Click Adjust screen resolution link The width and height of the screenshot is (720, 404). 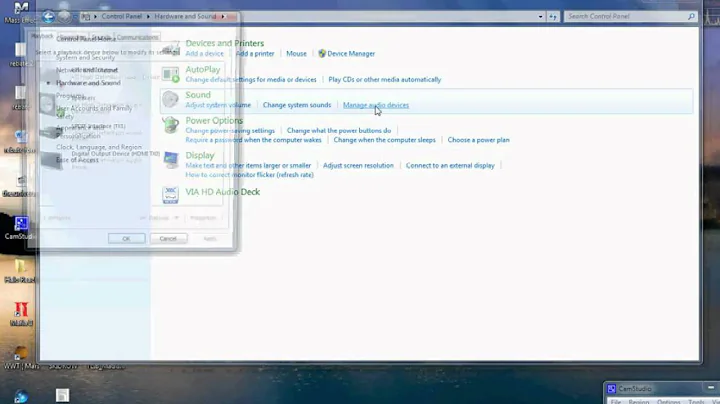pos(358,166)
